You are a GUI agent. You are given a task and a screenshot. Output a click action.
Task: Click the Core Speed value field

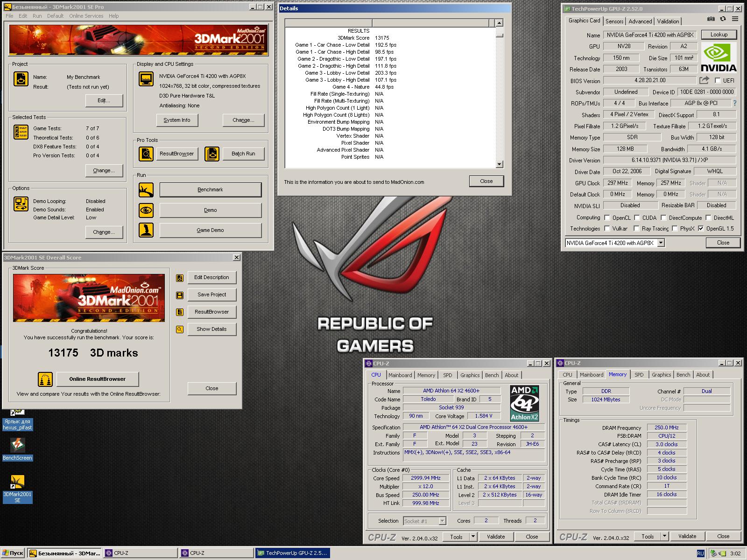[426, 478]
